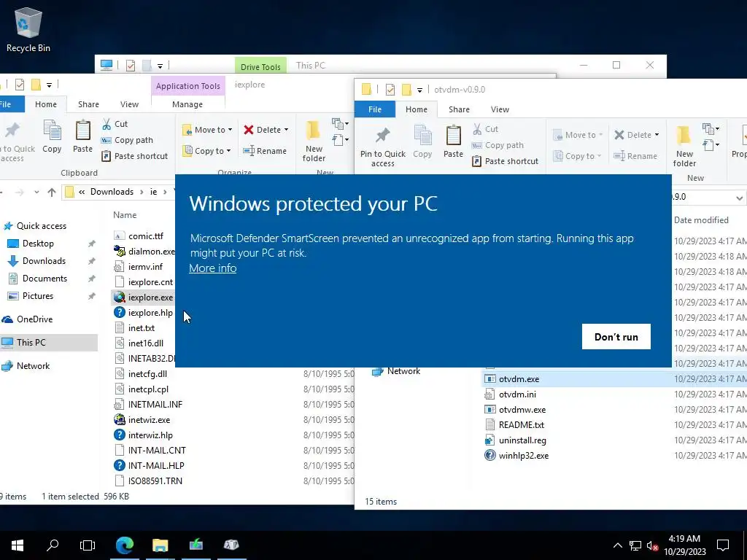
Task: Open File tab in otvdm-v0.9.0 window
Action: [x=375, y=109]
